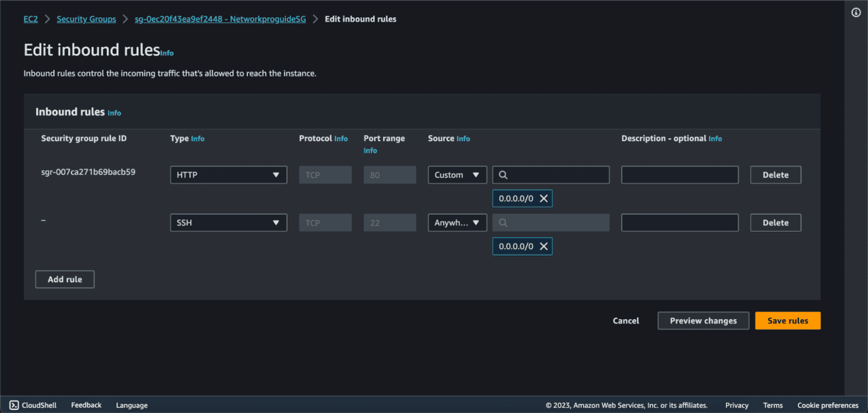The image size is (868, 413).
Task: Cancel editing inbound rules
Action: [x=626, y=321]
